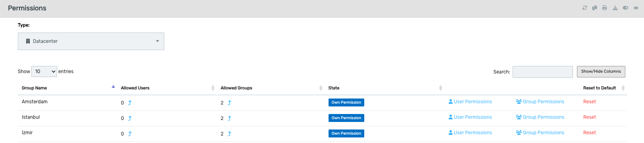This screenshot has height=143, width=644.
Task: Toggle the switch icon in panel header
Action: tap(625, 8)
